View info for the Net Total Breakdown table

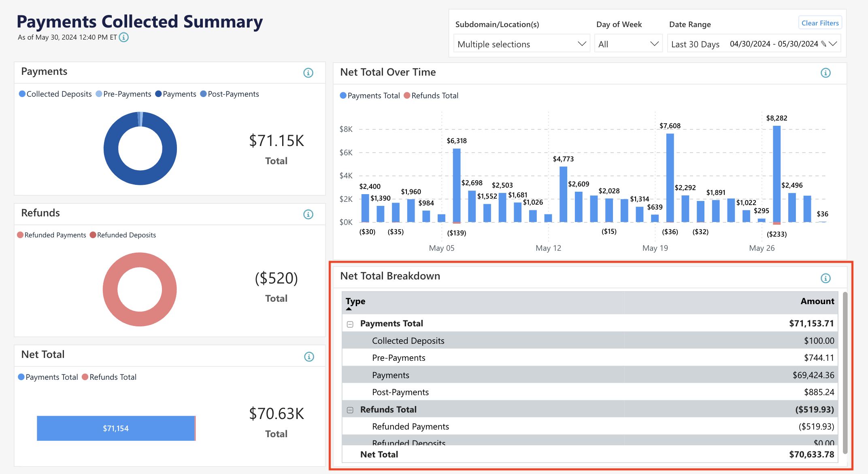pyautogui.click(x=825, y=278)
